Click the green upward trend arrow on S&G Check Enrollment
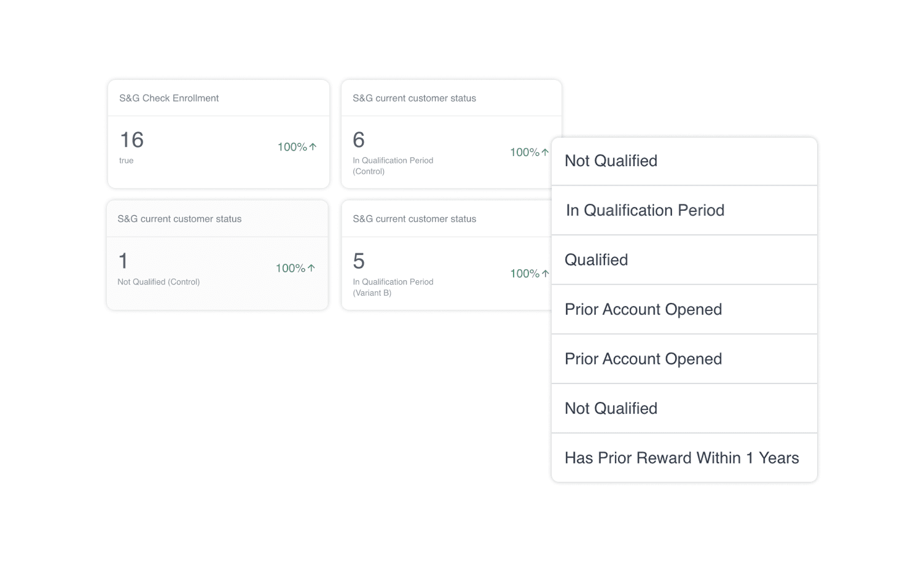The width and height of the screenshot is (924, 563). tap(313, 146)
